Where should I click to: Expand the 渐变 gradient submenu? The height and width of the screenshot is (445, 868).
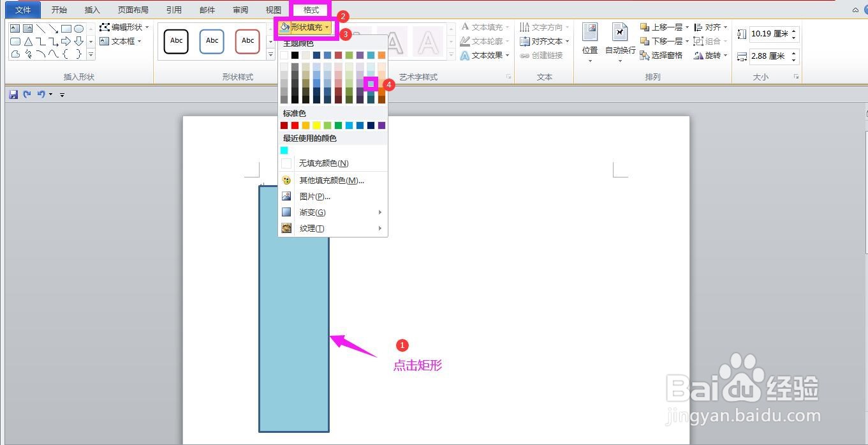(312, 212)
